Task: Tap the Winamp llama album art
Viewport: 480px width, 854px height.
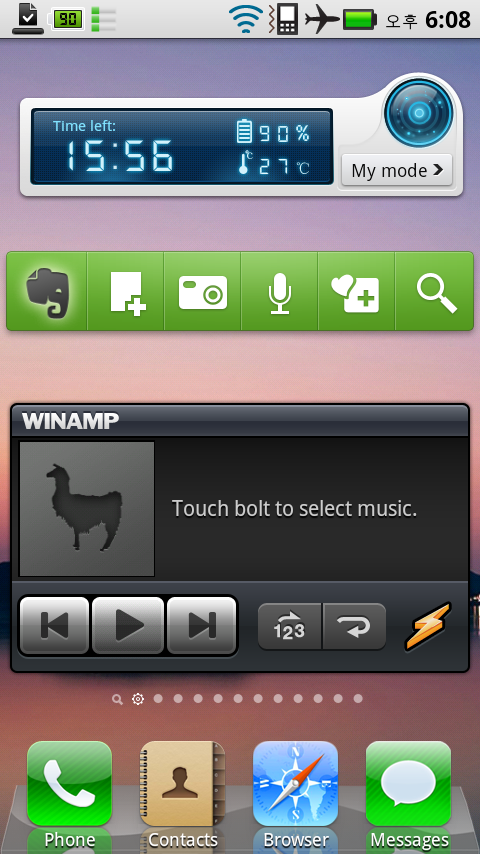Action: pos(87,509)
